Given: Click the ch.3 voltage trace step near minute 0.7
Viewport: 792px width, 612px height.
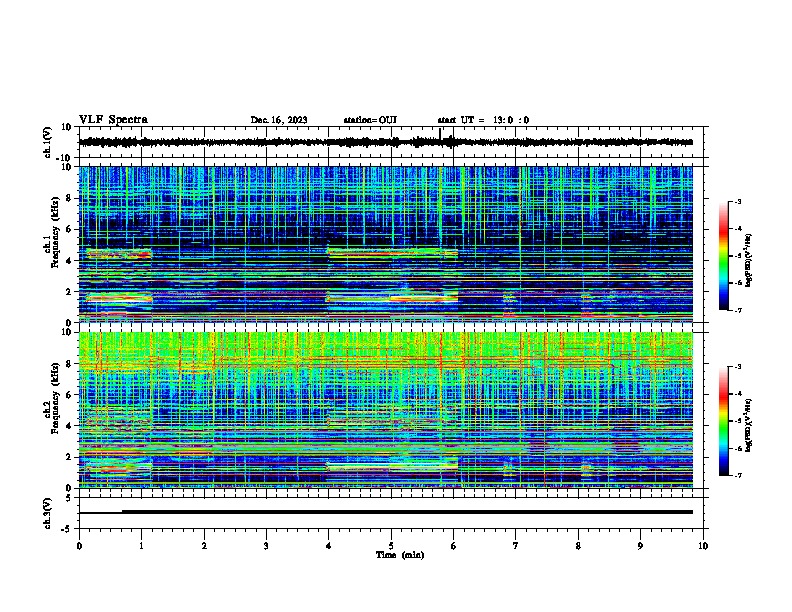Looking at the screenshot, I should [122, 512].
